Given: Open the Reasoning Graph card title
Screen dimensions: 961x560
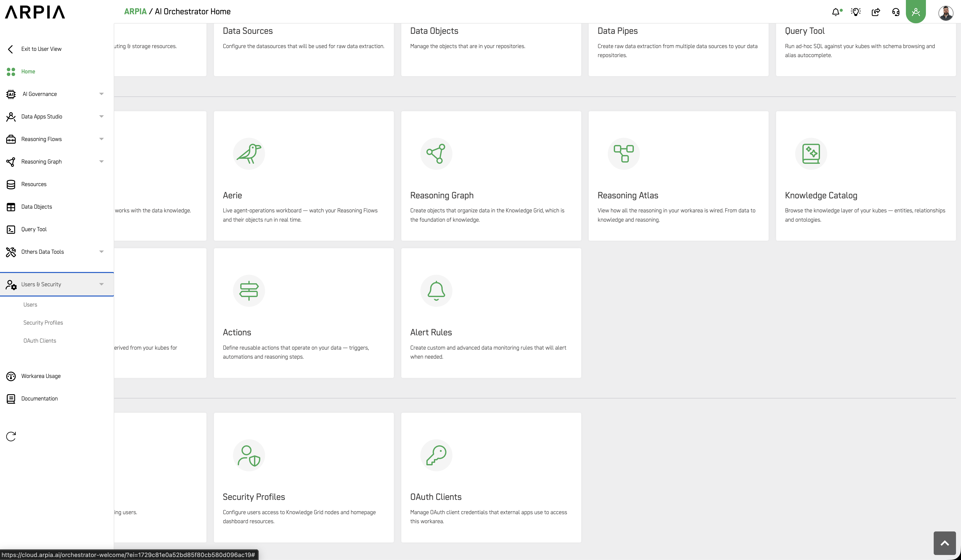Looking at the screenshot, I should 442,196.
